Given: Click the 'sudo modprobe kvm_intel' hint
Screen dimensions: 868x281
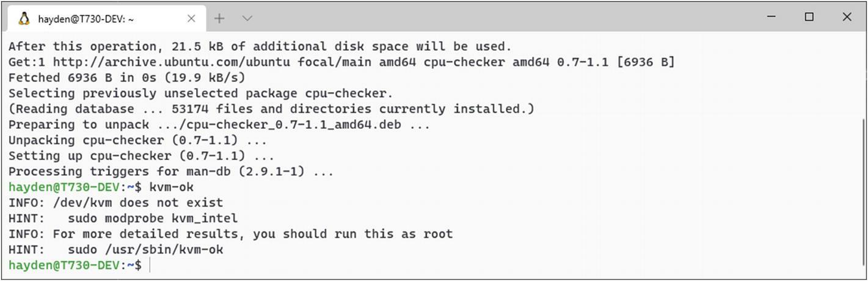Looking at the screenshot, I should point(153,218).
